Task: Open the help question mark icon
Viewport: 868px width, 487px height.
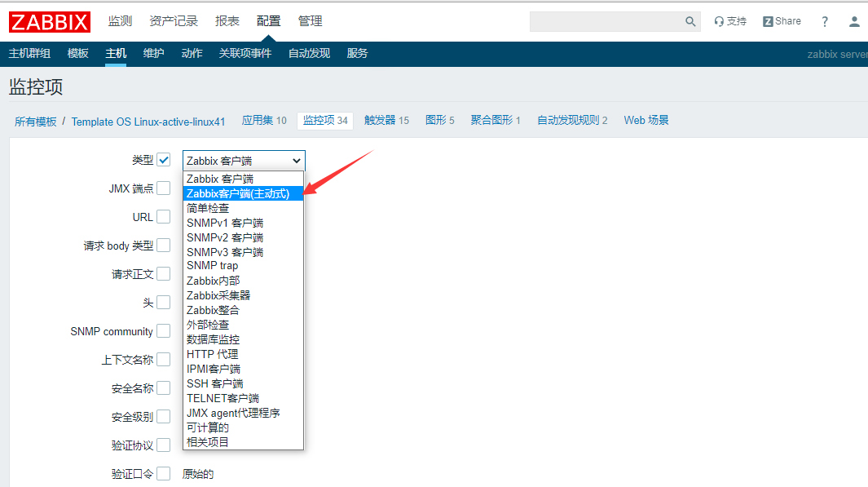Action: (x=825, y=21)
